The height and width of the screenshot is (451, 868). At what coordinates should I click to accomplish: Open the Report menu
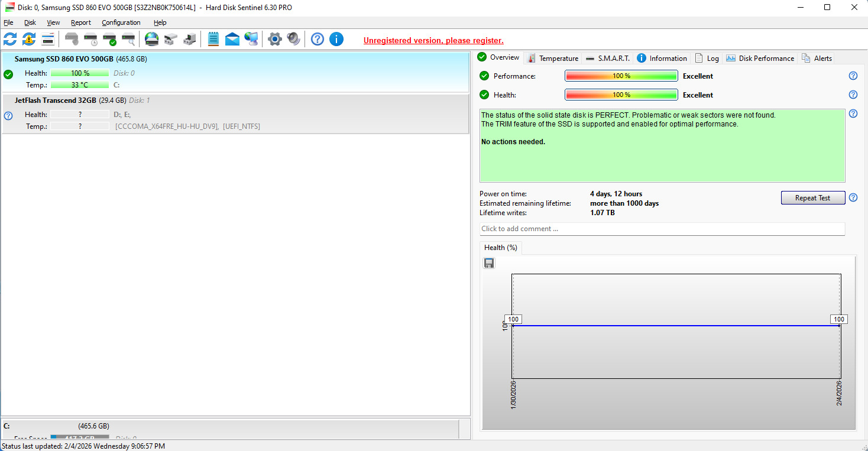81,22
